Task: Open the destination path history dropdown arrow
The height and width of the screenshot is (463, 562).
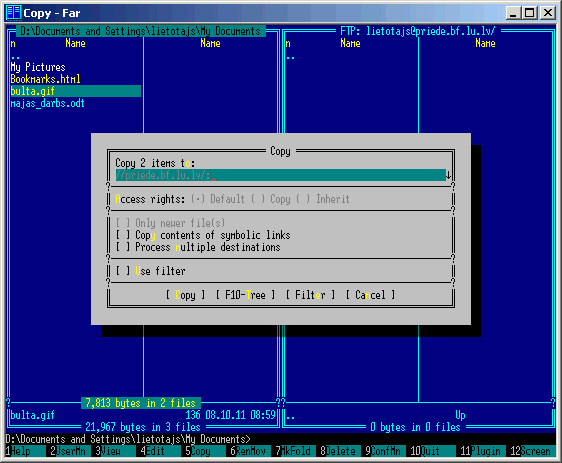Action: coord(448,175)
